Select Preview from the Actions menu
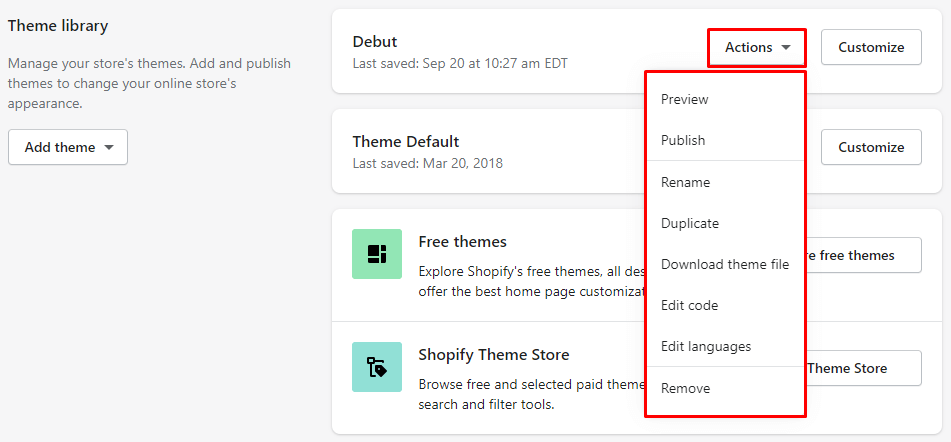 [x=685, y=99]
